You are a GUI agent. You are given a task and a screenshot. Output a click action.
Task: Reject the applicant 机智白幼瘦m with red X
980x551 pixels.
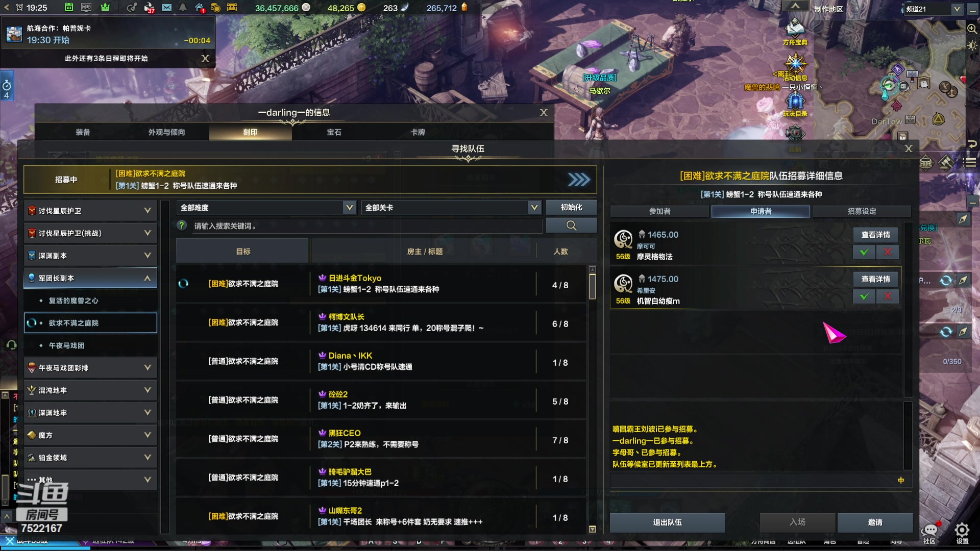[x=888, y=296]
